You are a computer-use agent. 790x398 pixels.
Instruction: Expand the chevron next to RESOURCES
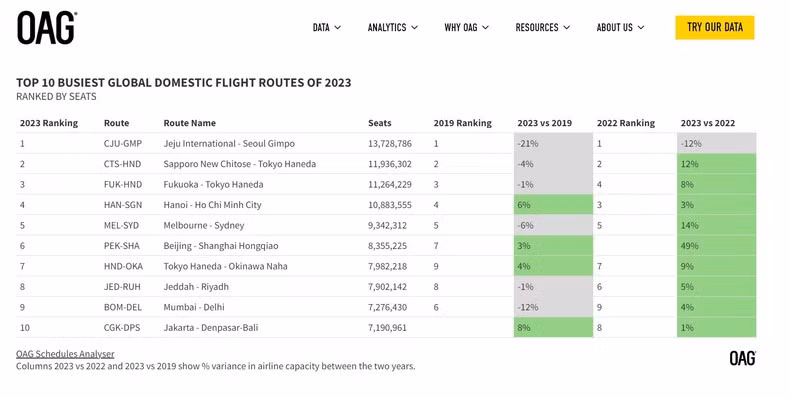click(566, 28)
